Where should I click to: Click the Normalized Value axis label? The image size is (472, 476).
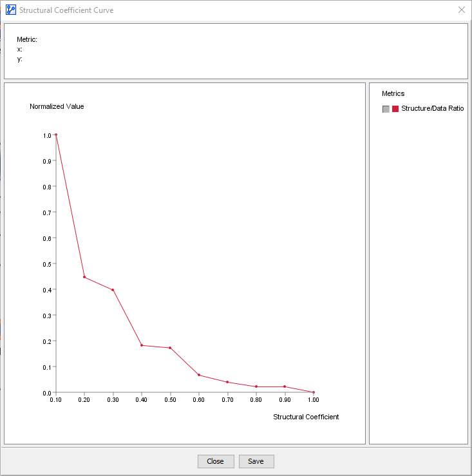[57, 106]
